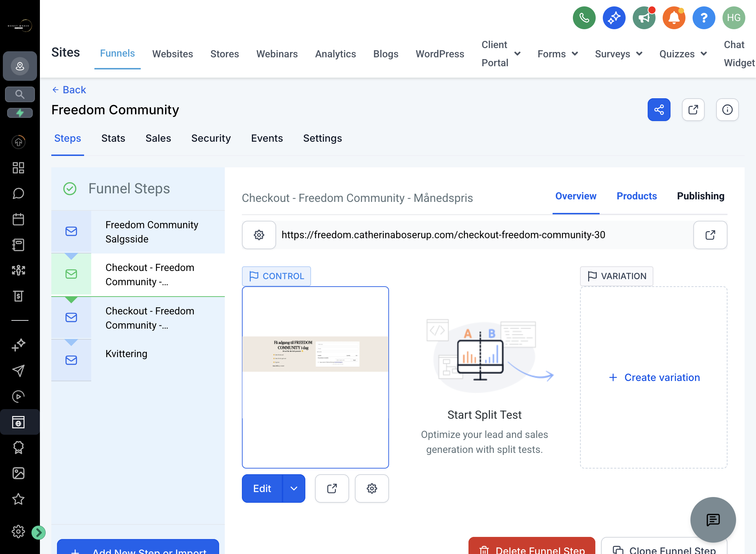Preview control page external link button

(332, 488)
